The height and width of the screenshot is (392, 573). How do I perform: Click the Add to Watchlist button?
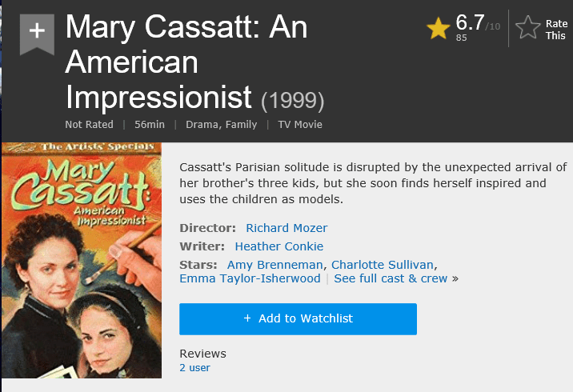(x=298, y=318)
